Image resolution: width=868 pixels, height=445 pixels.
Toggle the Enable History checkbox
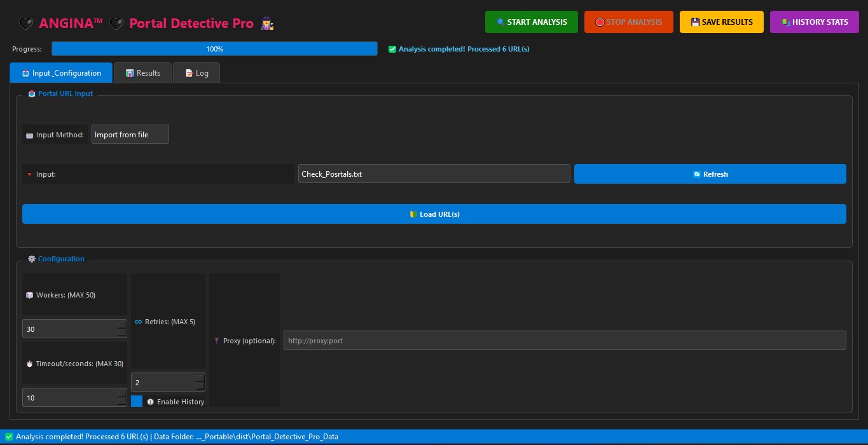137,401
